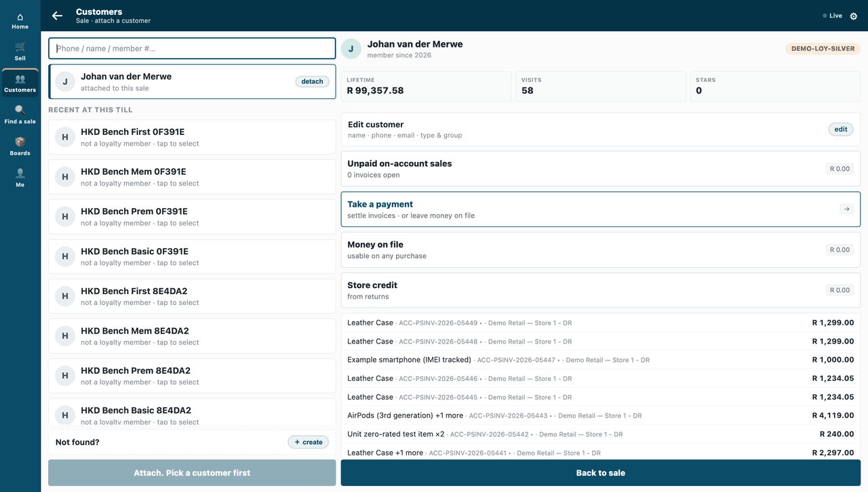This screenshot has width=868, height=492.
Task: Open the Money on file row
Action: [601, 249]
